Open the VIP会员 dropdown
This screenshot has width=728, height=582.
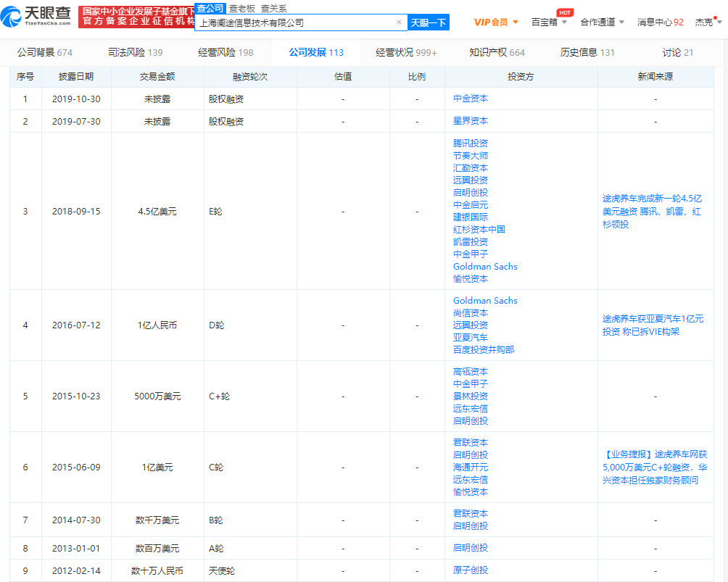pos(495,22)
